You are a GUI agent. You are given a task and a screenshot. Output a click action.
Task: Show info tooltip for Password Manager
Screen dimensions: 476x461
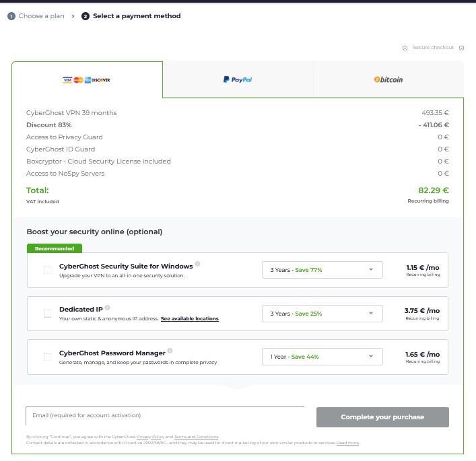170,351
